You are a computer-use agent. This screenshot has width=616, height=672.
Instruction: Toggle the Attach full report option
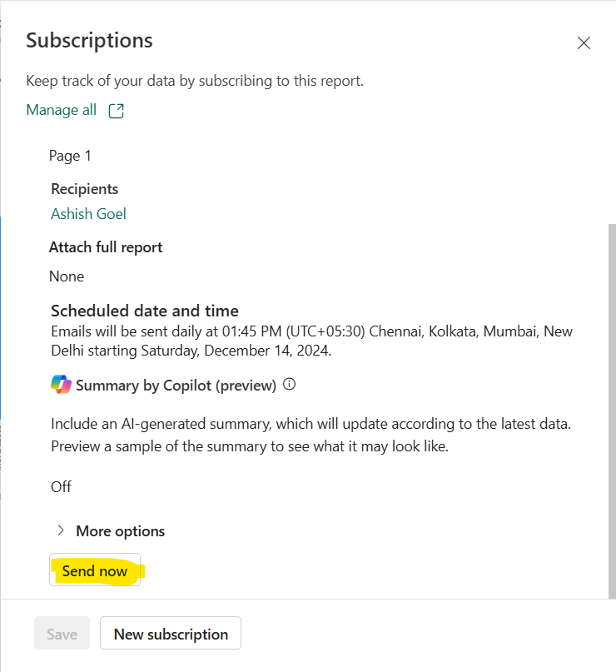click(x=106, y=246)
